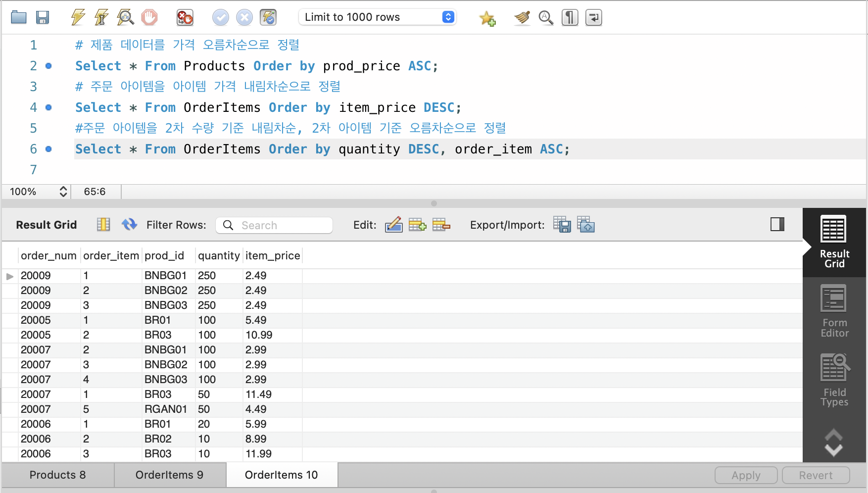
Task: Save snippet with star favorite icon
Action: pyautogui.click(x=487, y=18)
